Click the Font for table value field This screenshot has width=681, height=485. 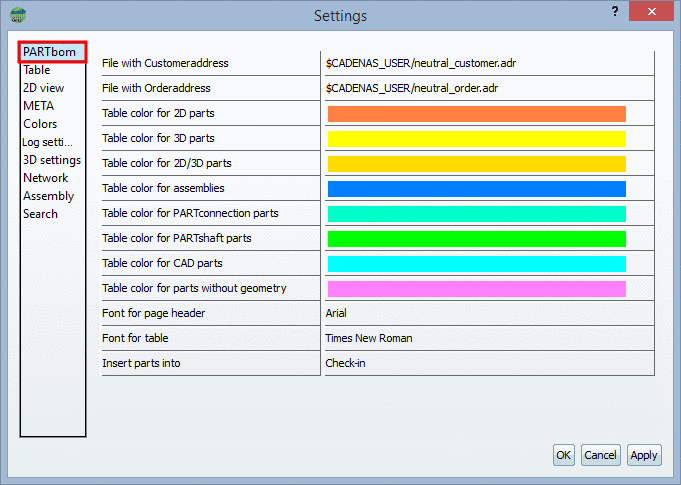[488, 338]
